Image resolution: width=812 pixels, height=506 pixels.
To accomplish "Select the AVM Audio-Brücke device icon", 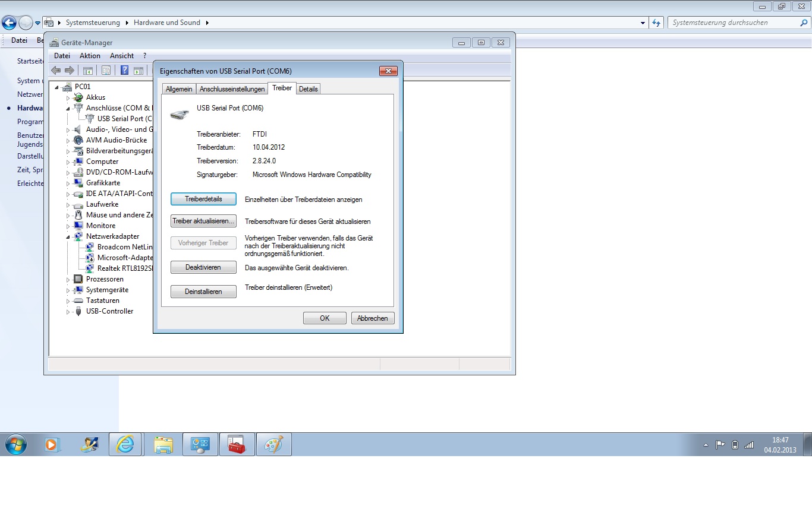I will (x=78, y=140).
